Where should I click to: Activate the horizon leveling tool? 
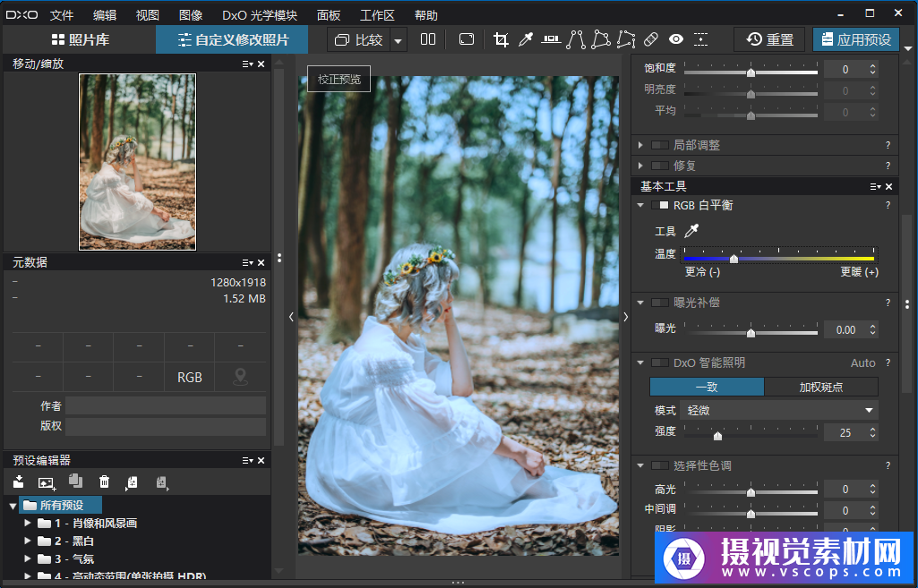(x=551, y=39)
